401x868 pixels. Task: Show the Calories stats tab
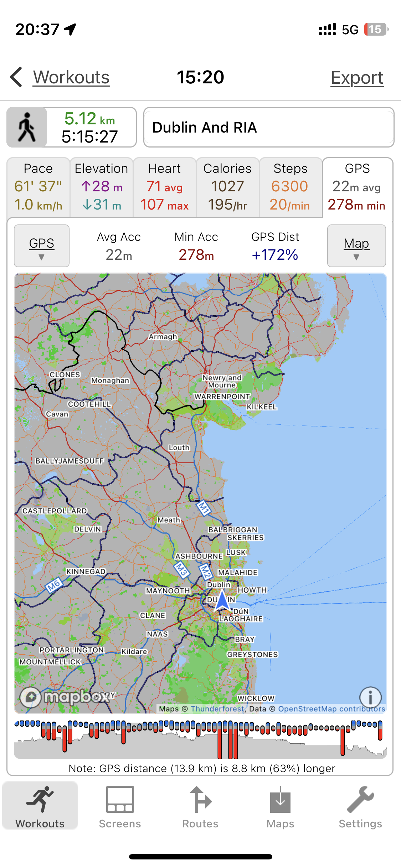[x=227, y=187]
